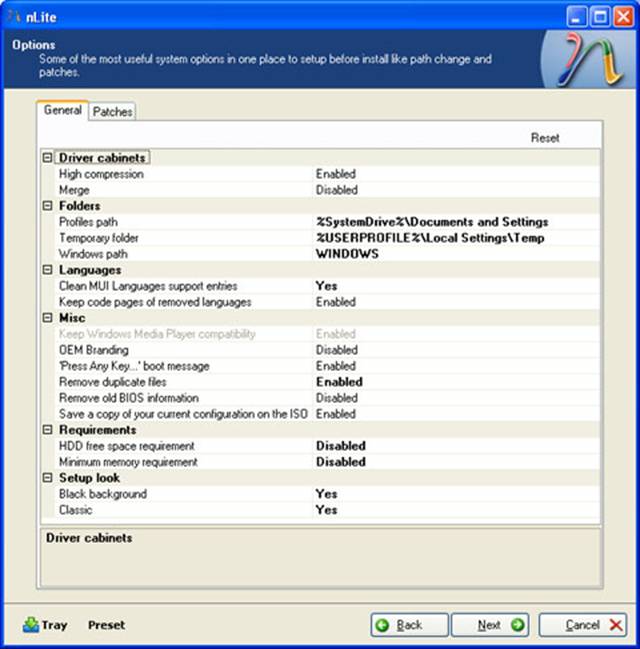Click the red X cancel icon

(x=615, y=625)
